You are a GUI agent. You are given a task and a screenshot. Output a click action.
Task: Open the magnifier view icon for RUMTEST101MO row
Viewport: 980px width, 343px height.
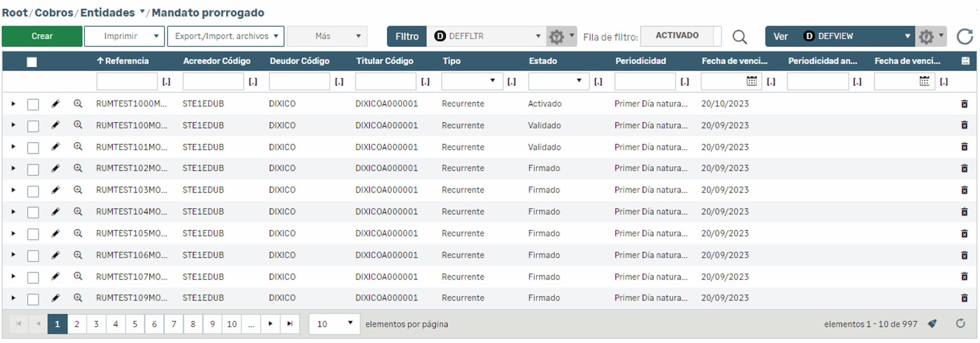[78, 147]
